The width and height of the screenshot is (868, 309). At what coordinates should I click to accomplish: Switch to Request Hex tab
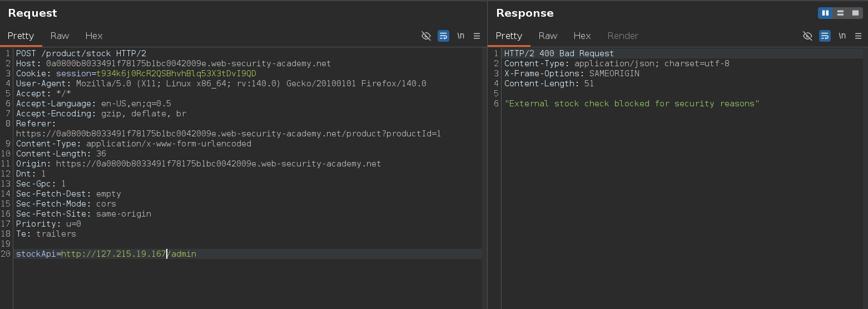pyautogui.click(x=93, y=36)
